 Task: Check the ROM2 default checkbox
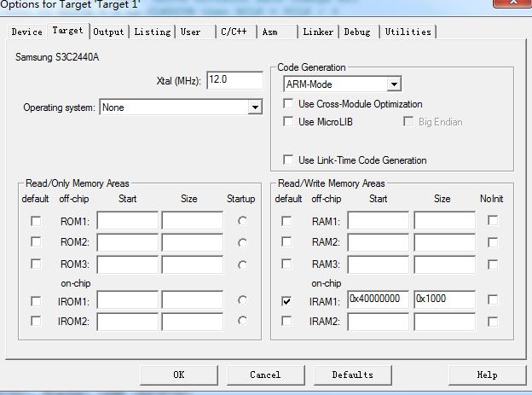point(36,241)
